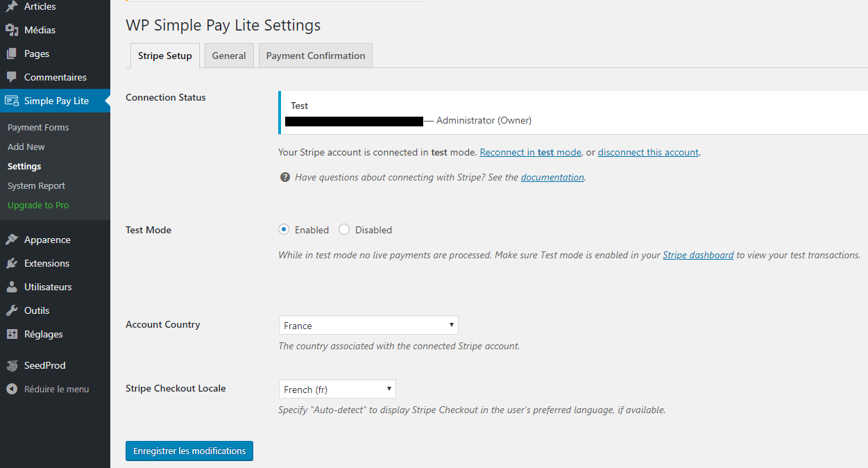This screenshot has height=468, width=868.
Task: Click Reconnect in test mode link
Action: tap(530, 152)
